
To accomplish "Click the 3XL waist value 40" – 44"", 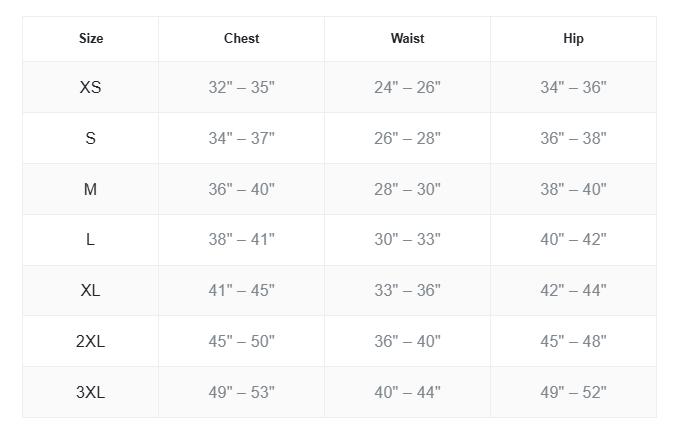I will pos(407,393).
